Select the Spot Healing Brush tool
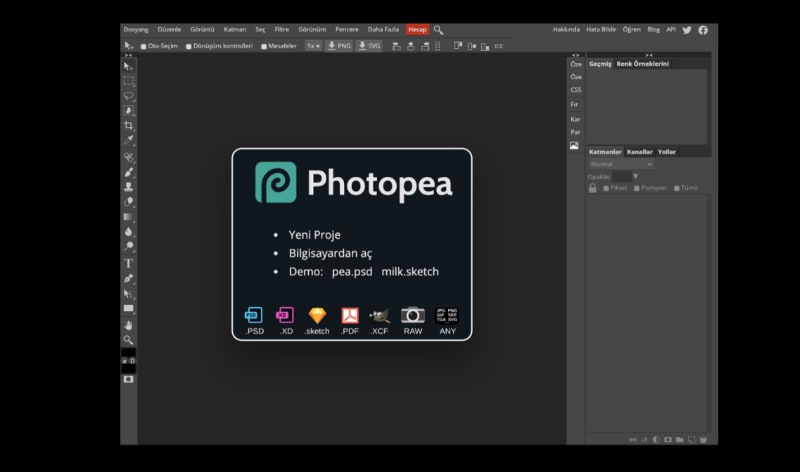The image size is (800, 472). point(128,157)
